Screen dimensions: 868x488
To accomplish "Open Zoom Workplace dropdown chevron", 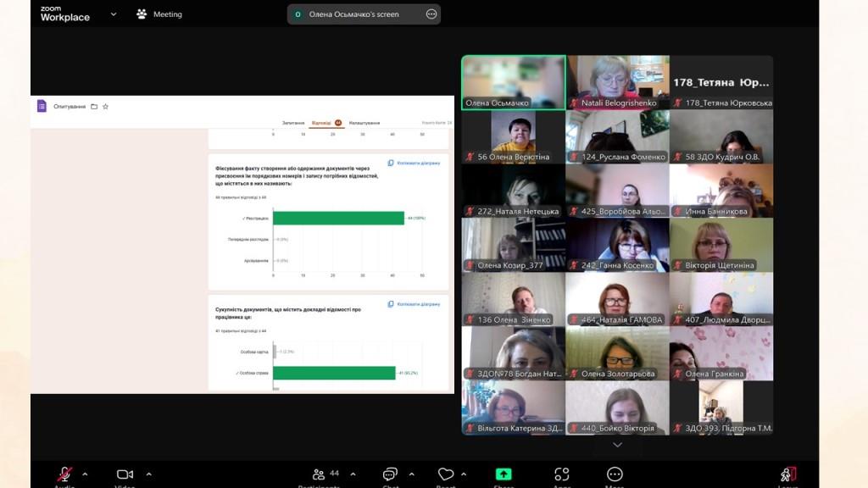I will click(114, 14).
